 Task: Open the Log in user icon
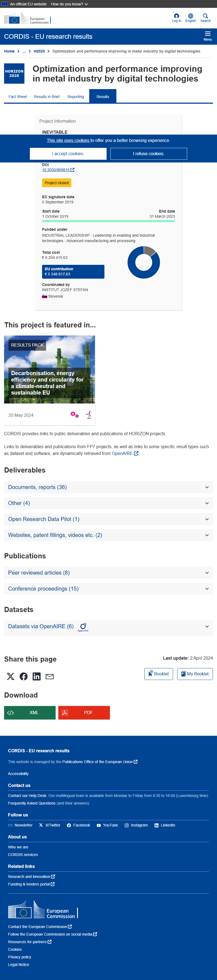pyautogui.click(x=176, y=16)
